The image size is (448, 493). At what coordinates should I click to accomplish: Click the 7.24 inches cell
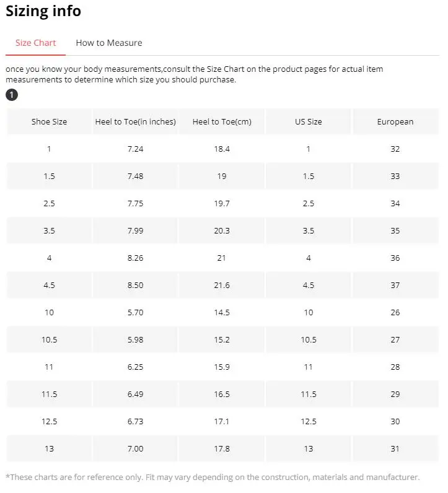tap(135, 149)
